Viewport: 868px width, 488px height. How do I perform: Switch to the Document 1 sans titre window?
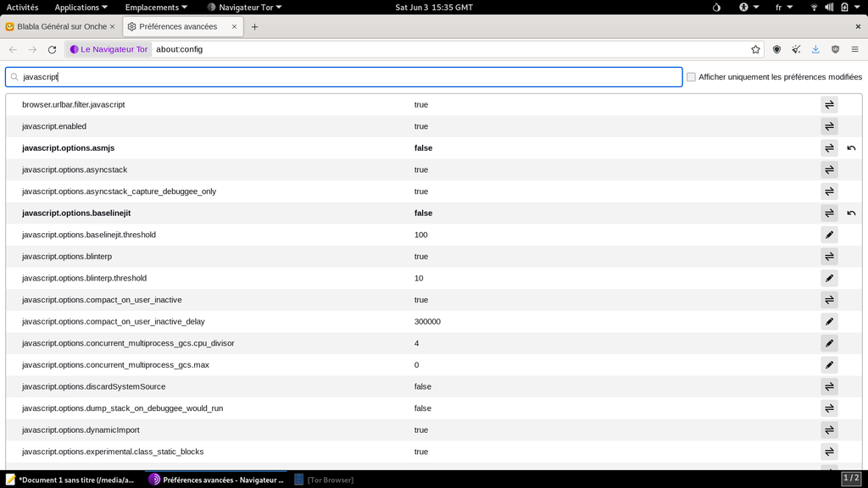pyautogui.click(x=70, y=480)
